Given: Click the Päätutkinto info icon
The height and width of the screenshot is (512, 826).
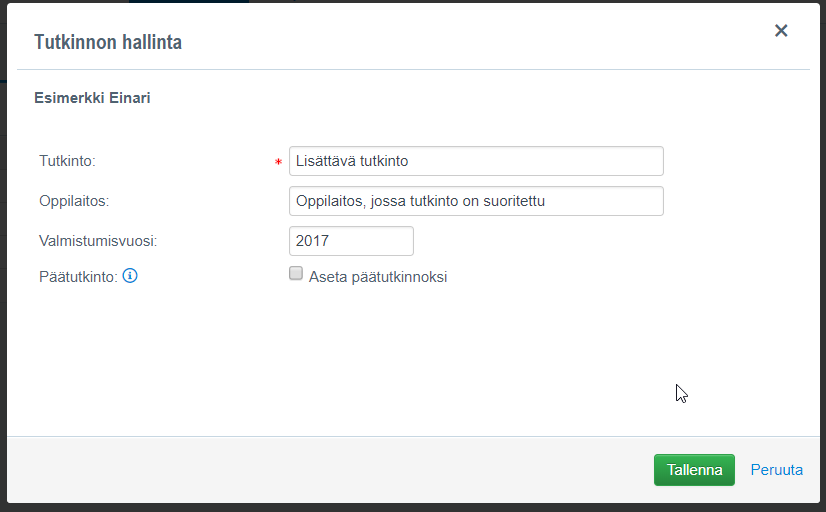Looking at the screenshot, I should point(130,276).
